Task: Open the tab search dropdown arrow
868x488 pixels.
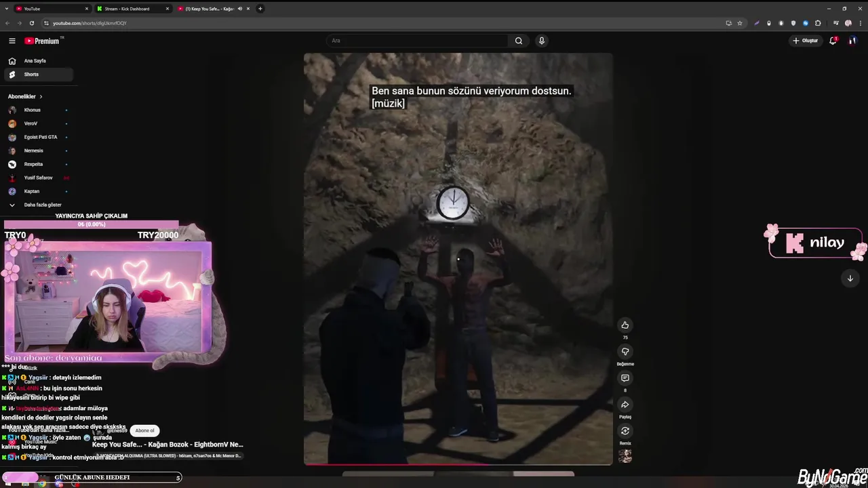Action: tap(7, 9)
